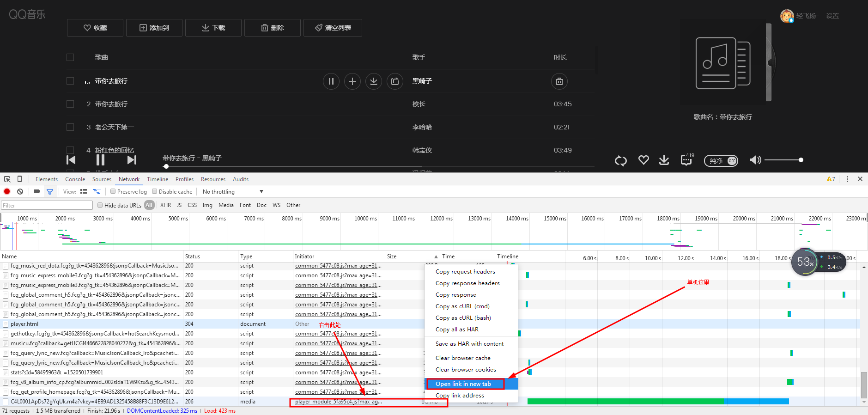Check the 粉红色的回忆 song checkbox
This screenshot has width=868, height=415.
(x=70, y=150)
